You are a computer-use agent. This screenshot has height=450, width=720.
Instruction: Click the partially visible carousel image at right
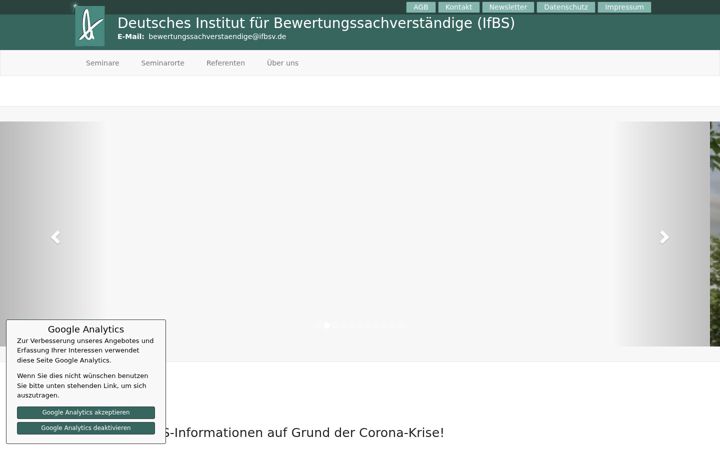714,234
